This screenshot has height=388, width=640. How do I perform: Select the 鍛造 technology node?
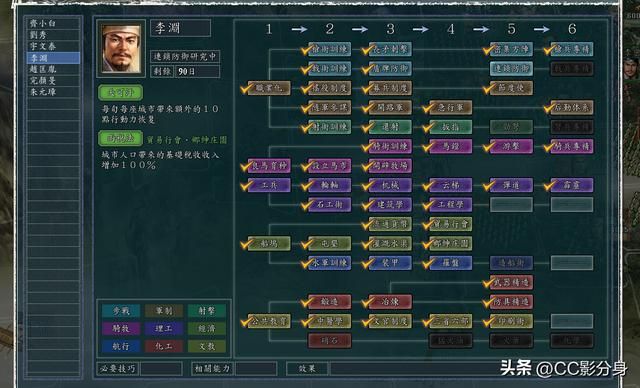click(330, 302)
